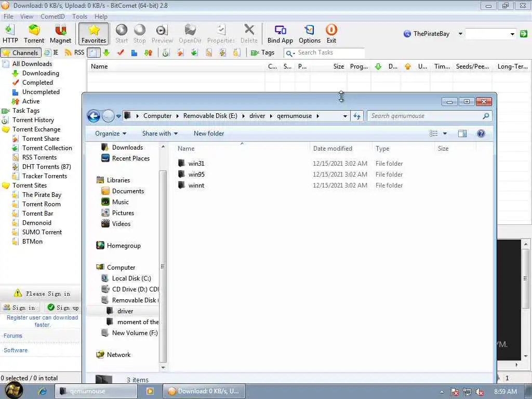This screenshot has width=532, height=399.
Task: Open The Pirate Bay site entry
Action: [42, 195]
